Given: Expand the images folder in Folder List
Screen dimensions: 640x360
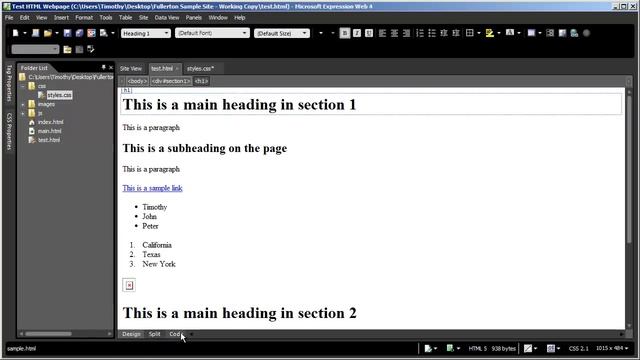Looking at the screenshot, I should click(x=23, y=104).
